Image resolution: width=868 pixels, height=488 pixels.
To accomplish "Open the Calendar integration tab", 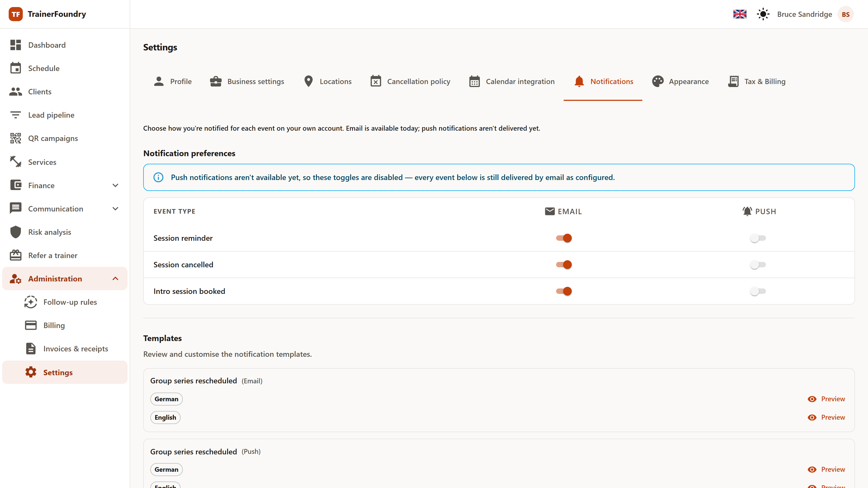I will pos(512,82).
